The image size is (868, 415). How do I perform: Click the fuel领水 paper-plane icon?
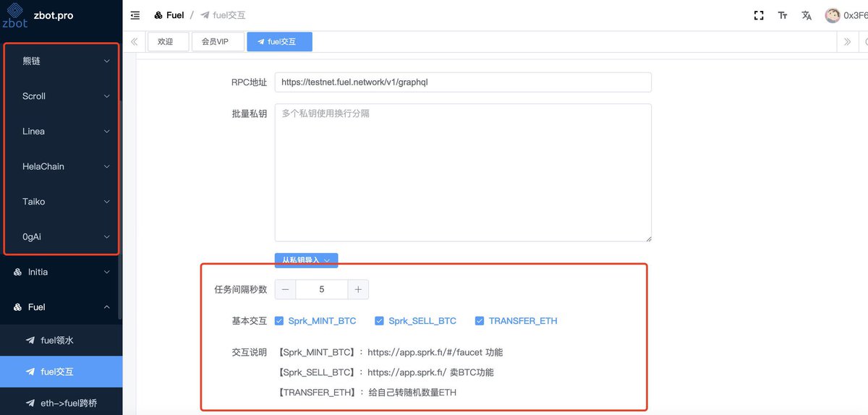(30, 340)
